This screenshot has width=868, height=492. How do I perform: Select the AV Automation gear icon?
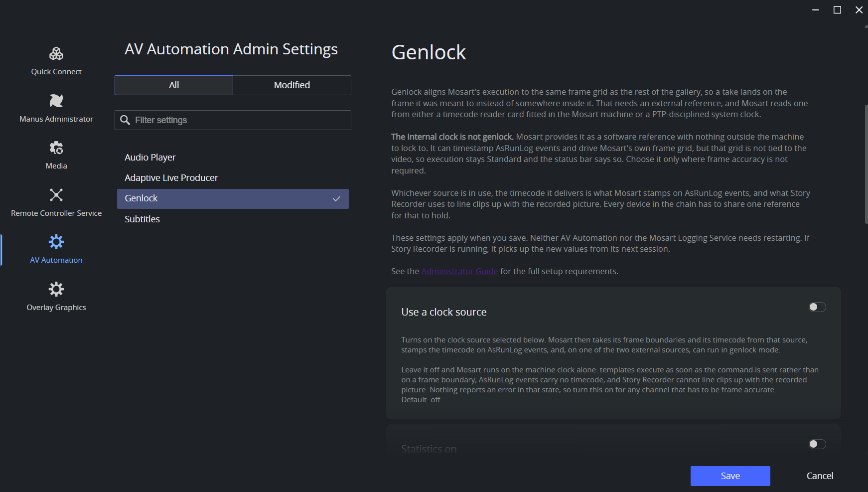pyautogui.click(x=56, y=242)
